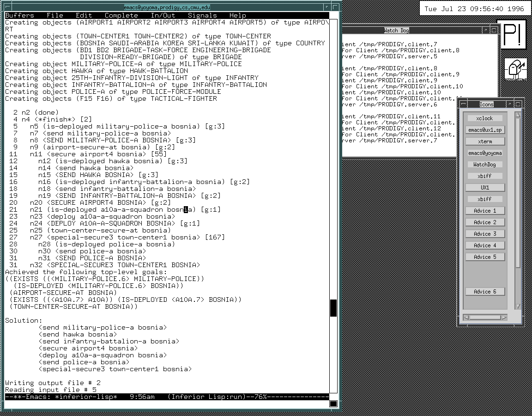This screenshot has width=532, height=416.
Task: Expand the In/Out menu
Action: click(163, 15)
